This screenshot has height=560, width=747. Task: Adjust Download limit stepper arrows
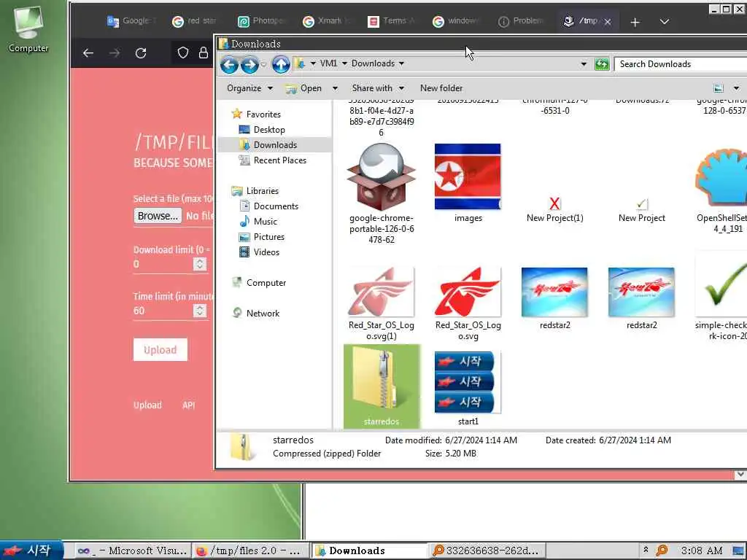pyautogui.click(x=200, y=264)
